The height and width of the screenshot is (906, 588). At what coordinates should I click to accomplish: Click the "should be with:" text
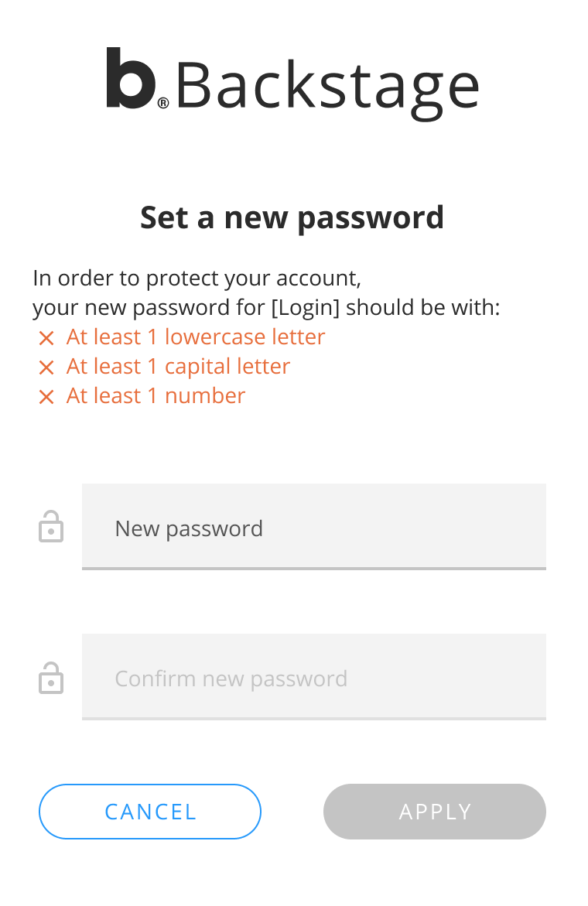click(423, 308)
